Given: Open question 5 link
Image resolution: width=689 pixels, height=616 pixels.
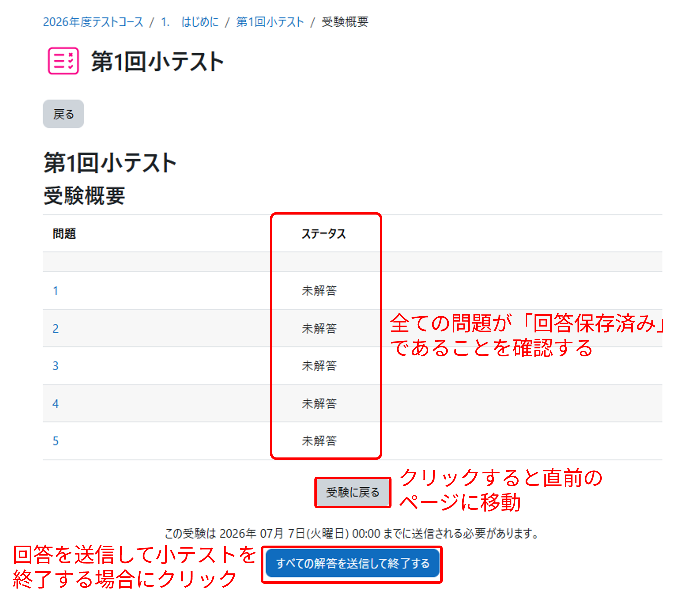Looking at the screenshot, I should (x=56, y=441).
